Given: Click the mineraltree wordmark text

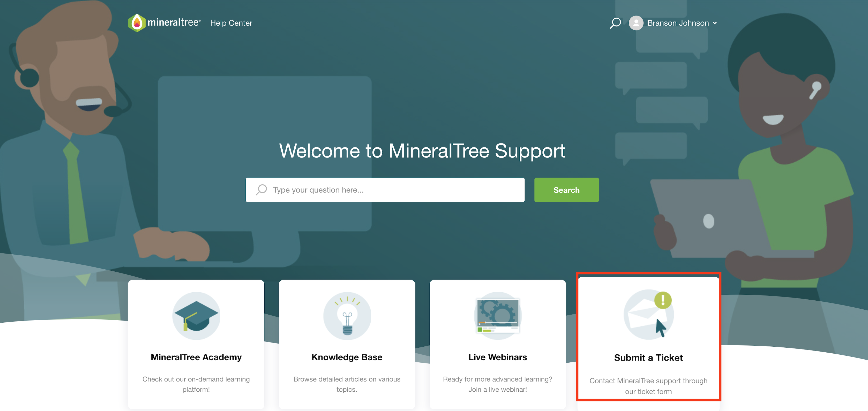Looking at the screenshot, I should 174,22.
